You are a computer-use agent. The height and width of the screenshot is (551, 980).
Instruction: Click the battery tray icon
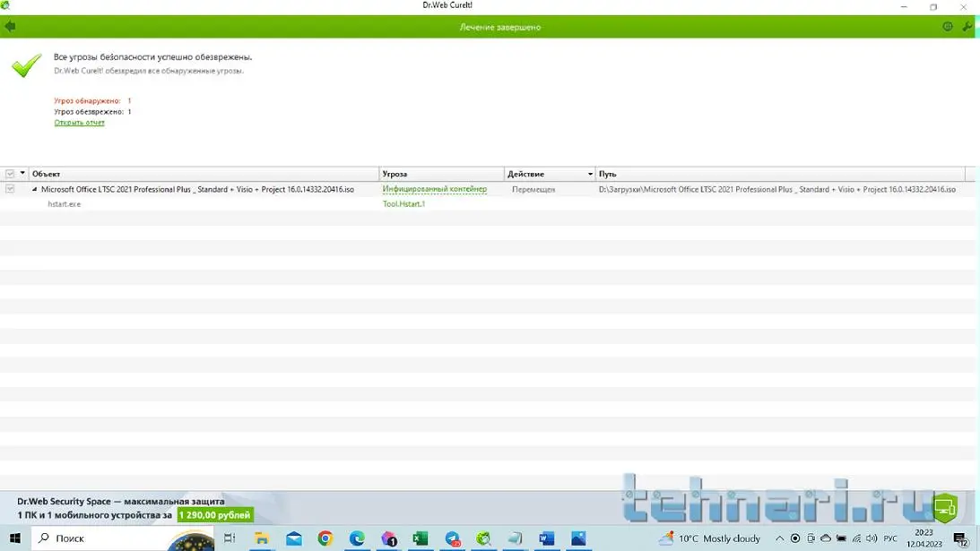(841, 538)
